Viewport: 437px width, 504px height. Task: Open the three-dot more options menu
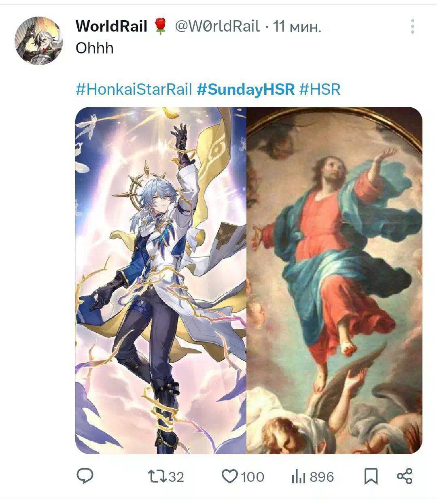(x=412, y=26)
